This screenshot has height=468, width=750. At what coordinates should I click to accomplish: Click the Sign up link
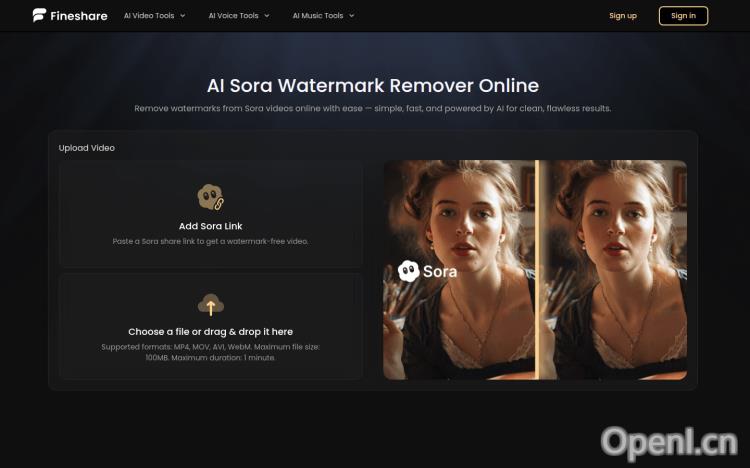(x=623, y=16)
